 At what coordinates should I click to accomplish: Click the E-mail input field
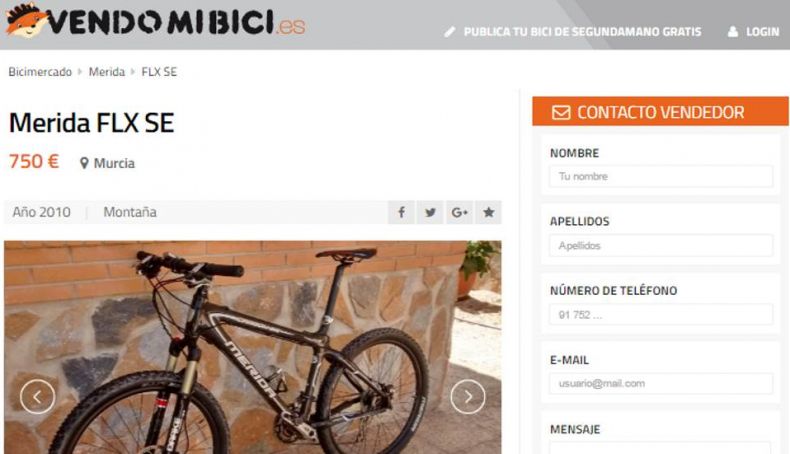tap(661, 383)
